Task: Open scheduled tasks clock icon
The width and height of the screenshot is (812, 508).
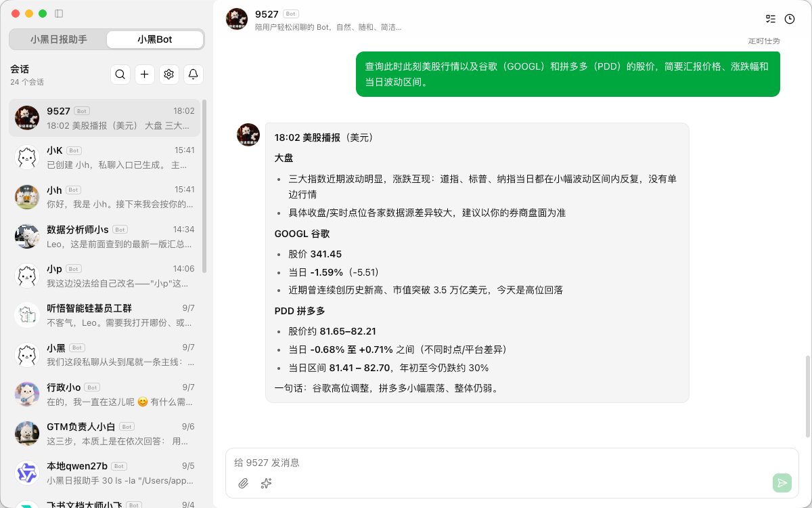Action: tap(790, 19)
